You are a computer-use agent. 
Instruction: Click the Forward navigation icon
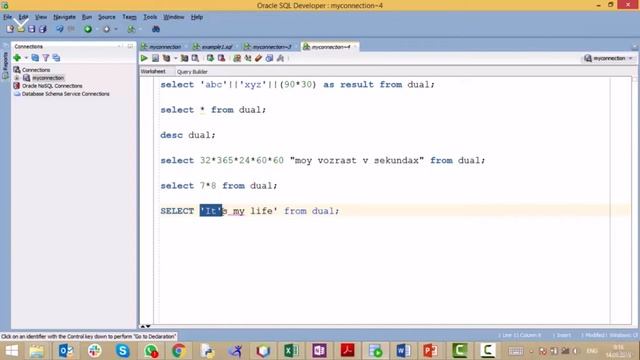click(x=107, y=29)
